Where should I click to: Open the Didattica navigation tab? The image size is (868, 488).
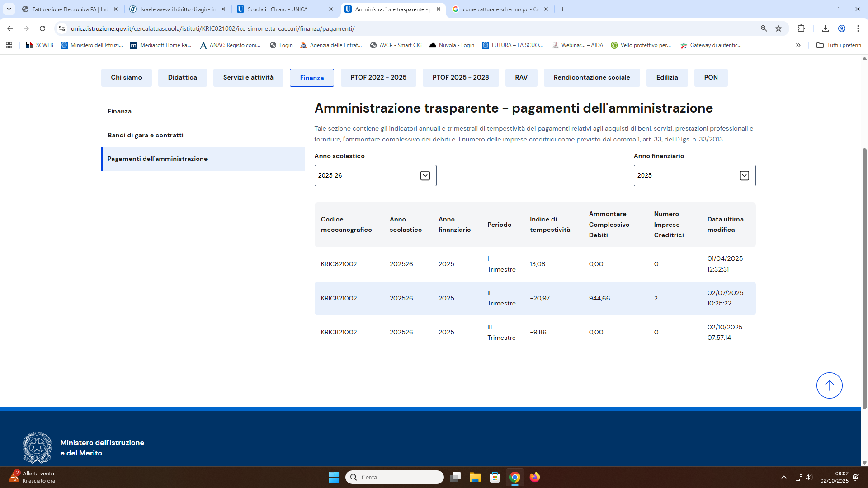[x=182, y=77]
